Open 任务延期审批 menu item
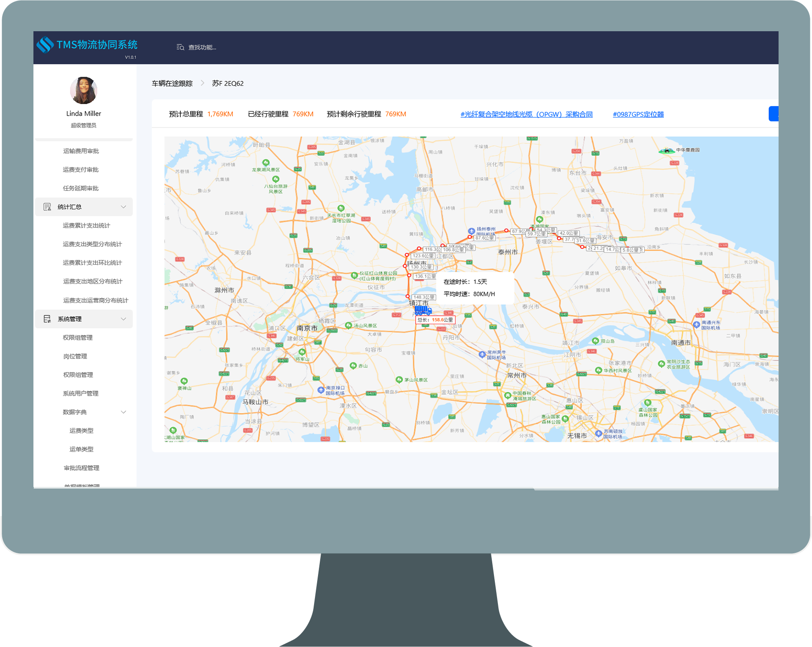 80,188
